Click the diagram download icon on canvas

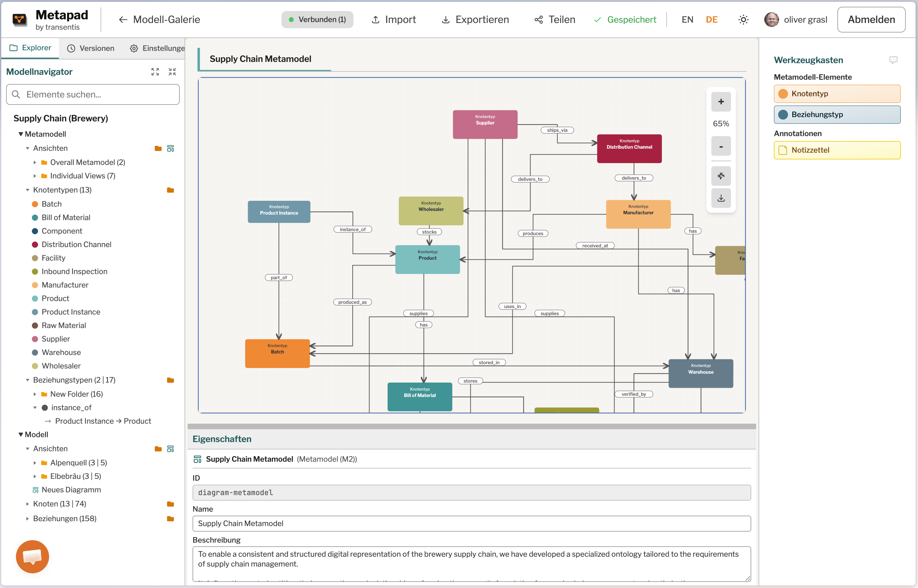click(721, 198)
